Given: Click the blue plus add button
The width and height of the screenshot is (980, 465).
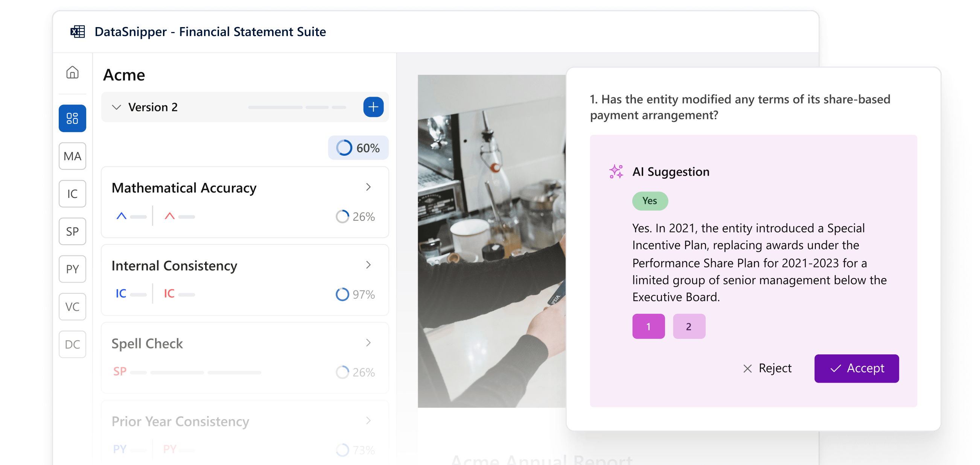Looking at the screenshot, I should pos(373,107).
